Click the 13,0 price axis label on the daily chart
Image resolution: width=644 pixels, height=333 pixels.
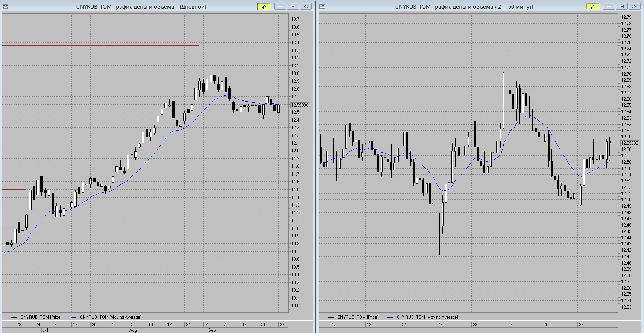295,73
